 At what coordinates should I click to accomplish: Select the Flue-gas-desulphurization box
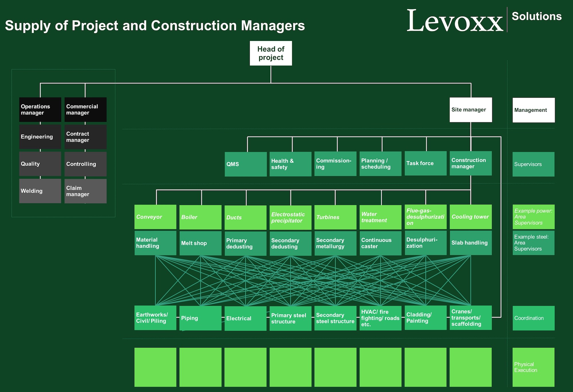pyautogui.click(x=425, y=217)
